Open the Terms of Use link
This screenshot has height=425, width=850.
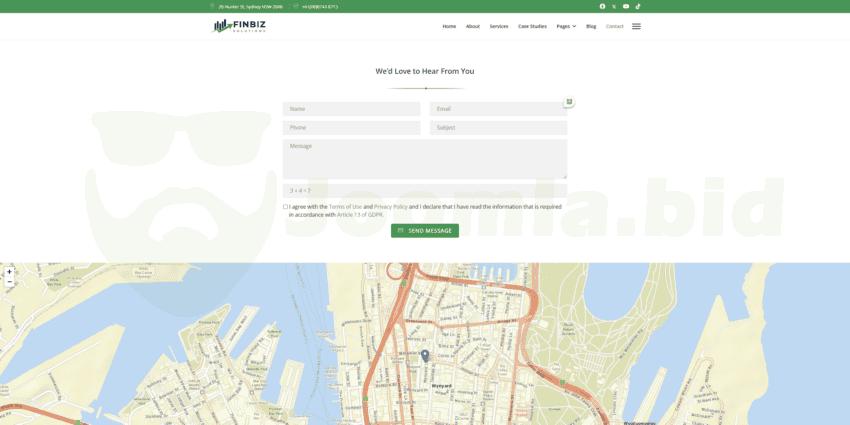(345, 206)
